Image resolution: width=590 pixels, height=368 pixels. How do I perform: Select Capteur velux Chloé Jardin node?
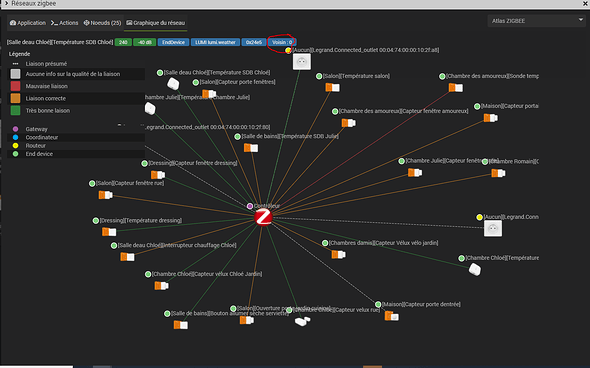[161, 286]
